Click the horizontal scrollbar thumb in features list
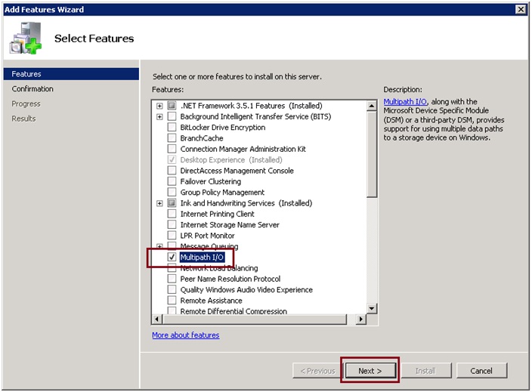 [x=255, y=319]
